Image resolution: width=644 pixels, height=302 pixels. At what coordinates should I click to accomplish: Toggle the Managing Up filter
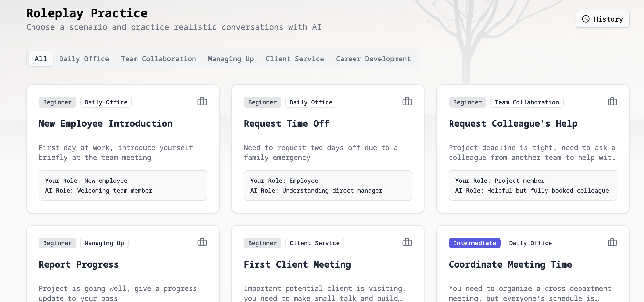230,59
